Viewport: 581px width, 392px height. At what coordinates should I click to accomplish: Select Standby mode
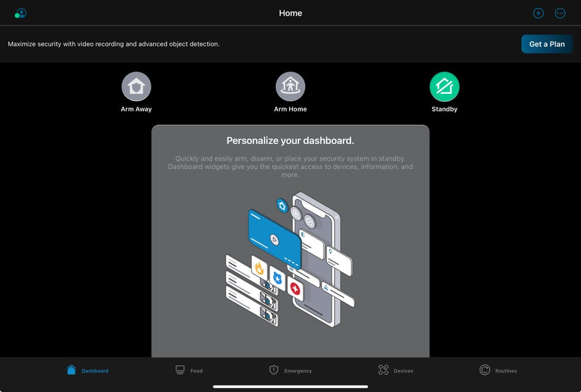point(444,92)
